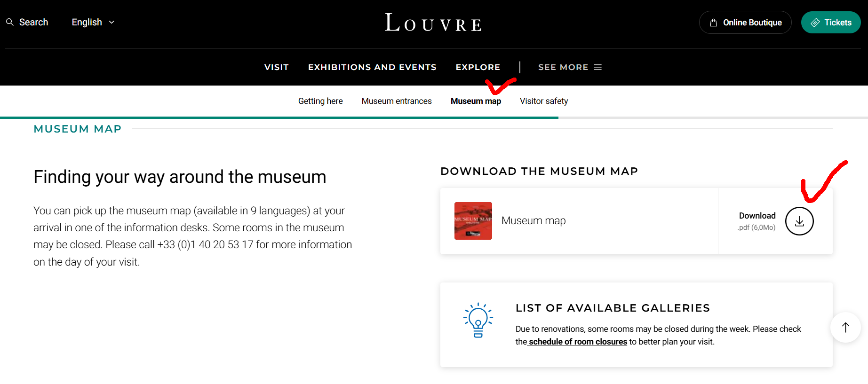Go to Getting here tab
Image resolution: width=868 pixels, height=384 pixels.
[x=320, y=101]
